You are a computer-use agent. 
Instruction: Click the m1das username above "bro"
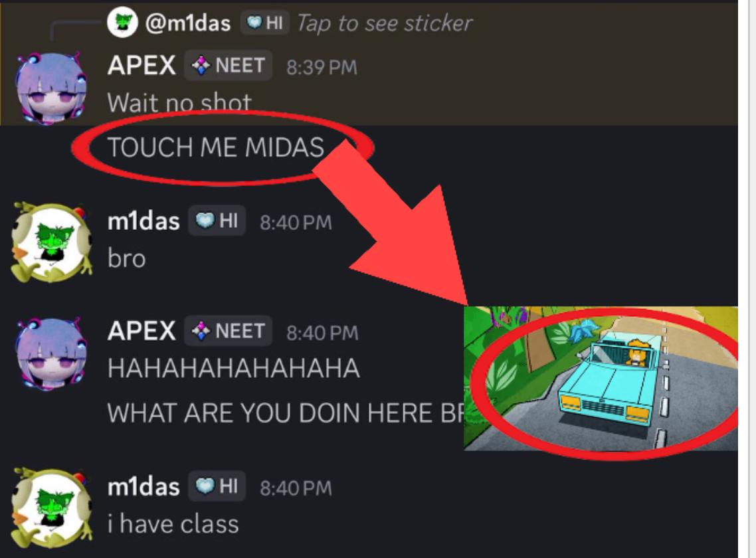(x=143, y=221)
